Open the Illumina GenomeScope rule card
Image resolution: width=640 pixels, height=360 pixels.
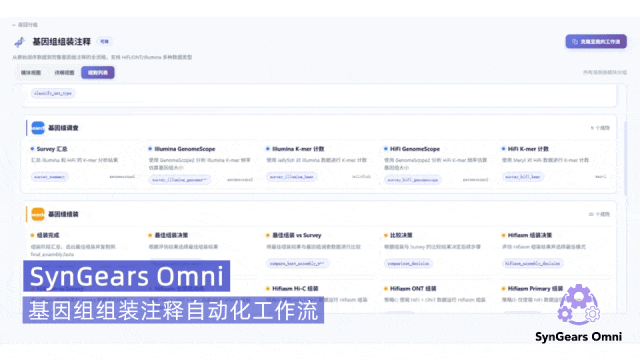click(x=200, y=164)
